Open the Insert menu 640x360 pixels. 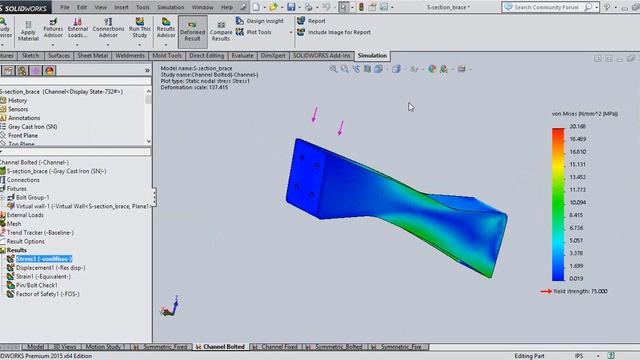121,7
